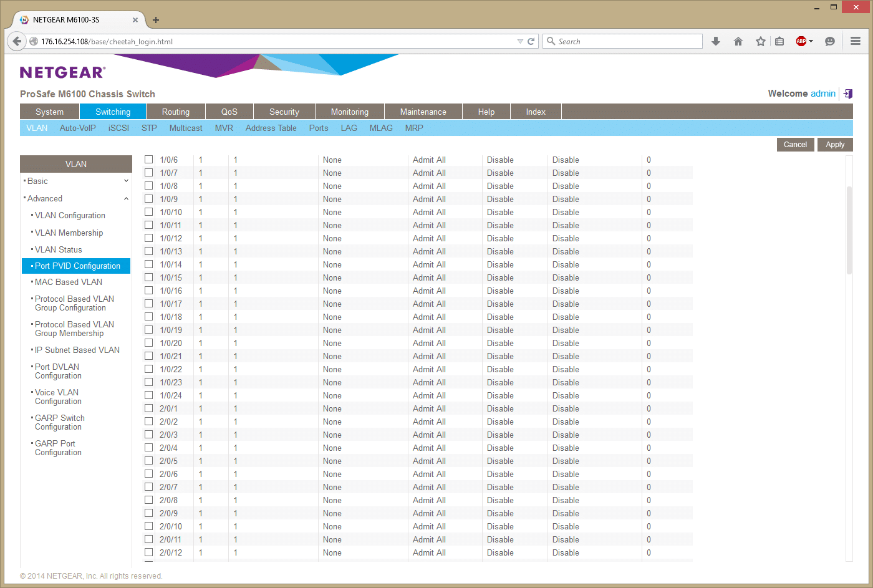Select the checkbox for port 1/0/24

pos(148,395)
